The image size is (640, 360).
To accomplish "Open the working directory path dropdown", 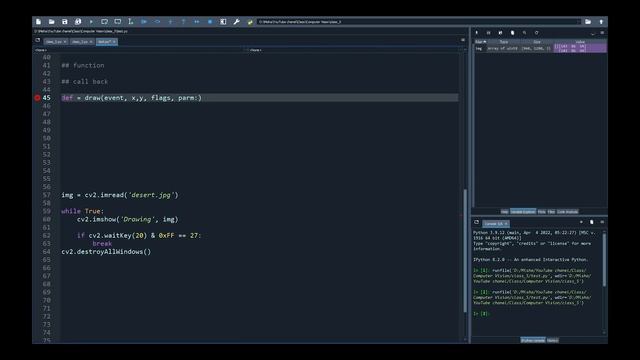I will 578,22.
